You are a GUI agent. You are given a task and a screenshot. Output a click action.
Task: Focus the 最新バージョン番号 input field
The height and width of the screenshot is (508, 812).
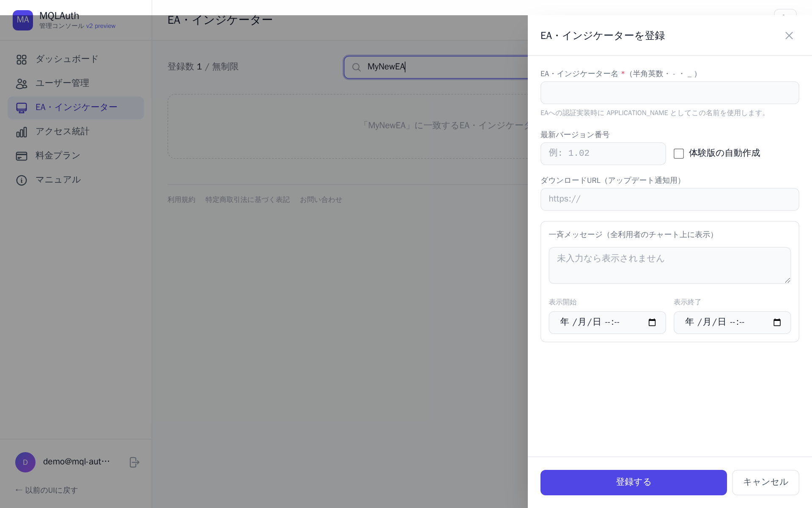click(x=603, y=153)
